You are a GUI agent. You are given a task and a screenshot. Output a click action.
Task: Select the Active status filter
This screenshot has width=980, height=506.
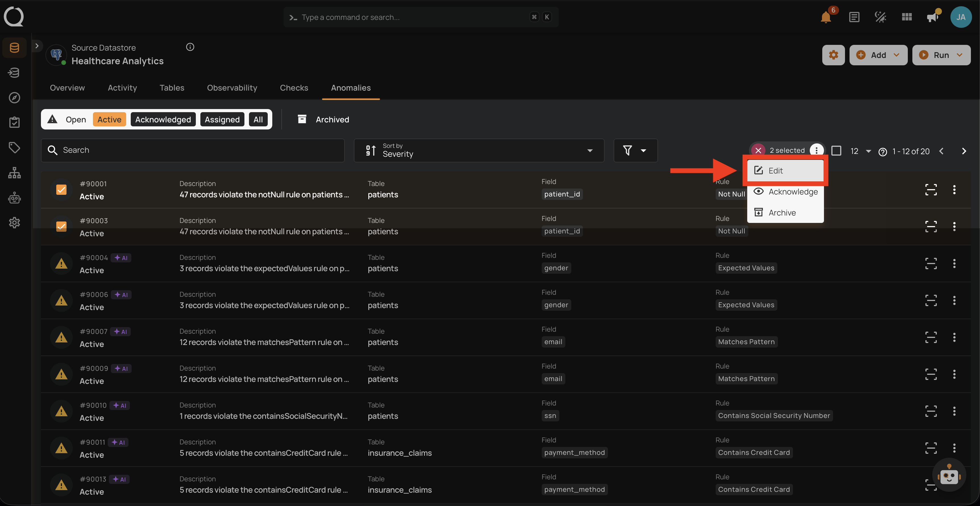[x=109, y=119]
